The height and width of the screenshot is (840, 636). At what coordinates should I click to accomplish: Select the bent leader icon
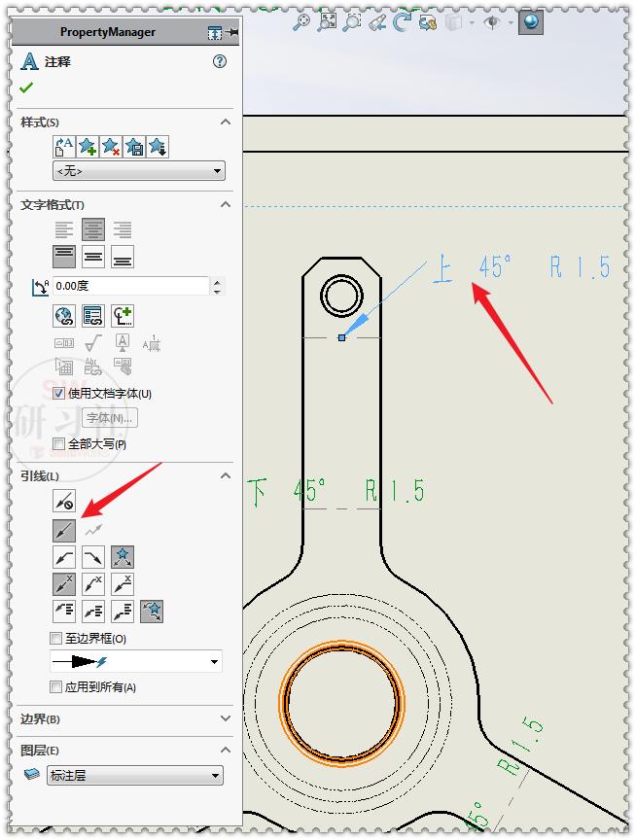[x=64, y=557]
